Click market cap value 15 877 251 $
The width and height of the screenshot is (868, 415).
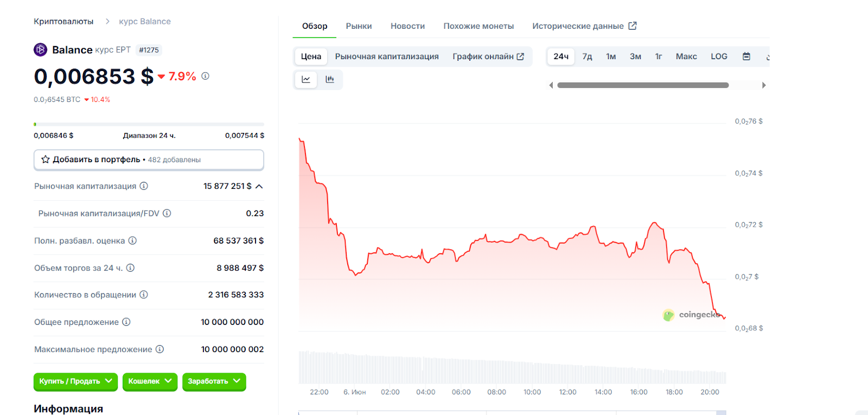click(x=227, y=186)
